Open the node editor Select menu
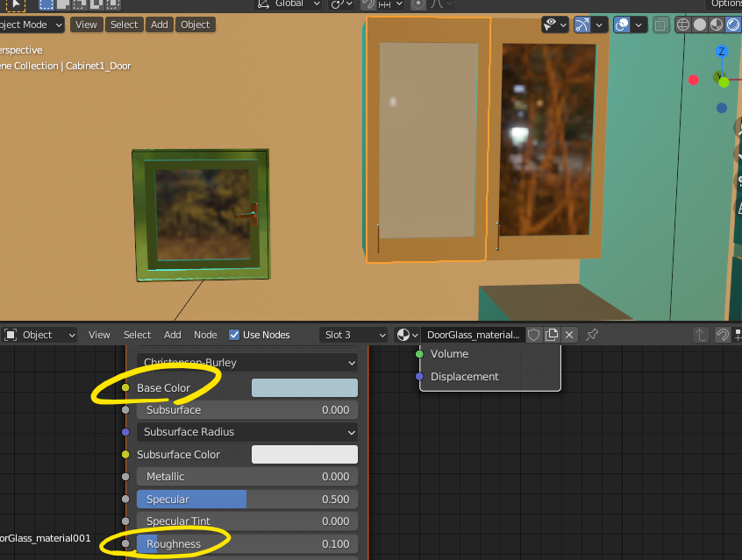Screen dimensions: 742x560 [x=137, y=335]
